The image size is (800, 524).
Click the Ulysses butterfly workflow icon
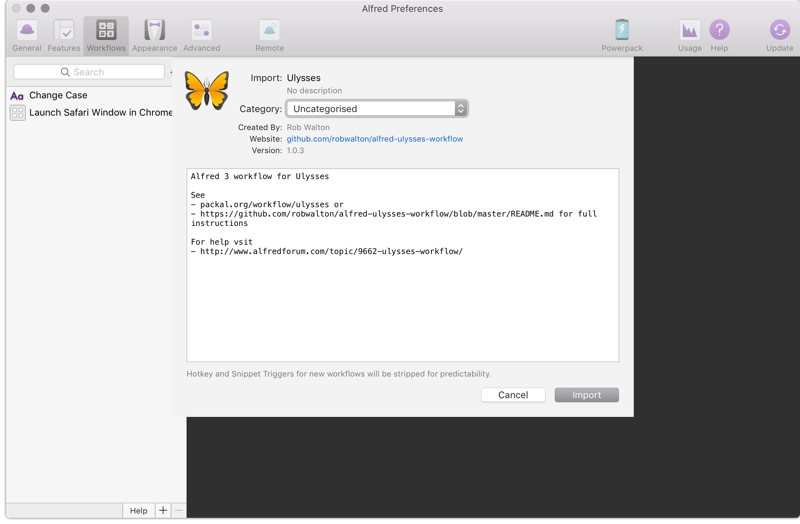207,91
